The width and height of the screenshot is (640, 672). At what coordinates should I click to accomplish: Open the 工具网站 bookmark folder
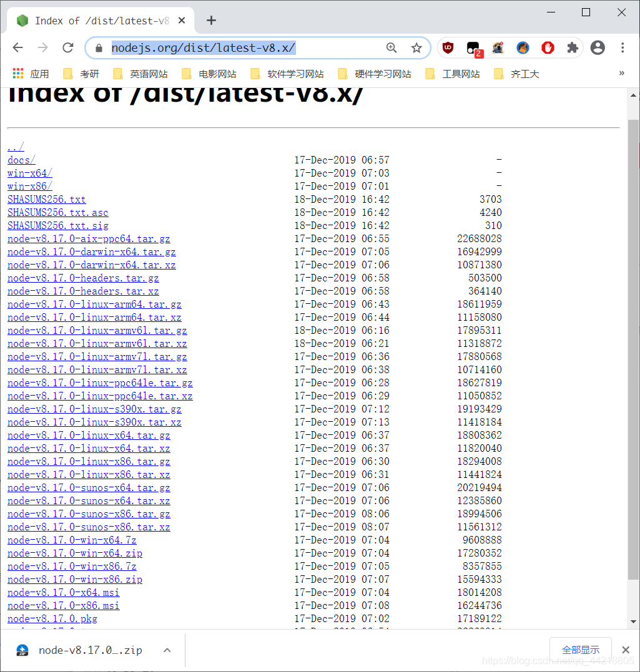click(453, 74)
